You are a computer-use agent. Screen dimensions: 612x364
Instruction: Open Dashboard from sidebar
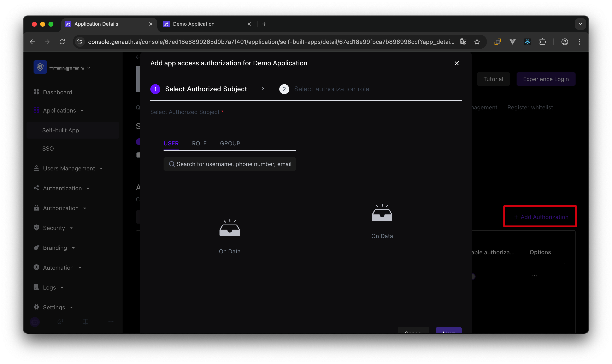57,92
